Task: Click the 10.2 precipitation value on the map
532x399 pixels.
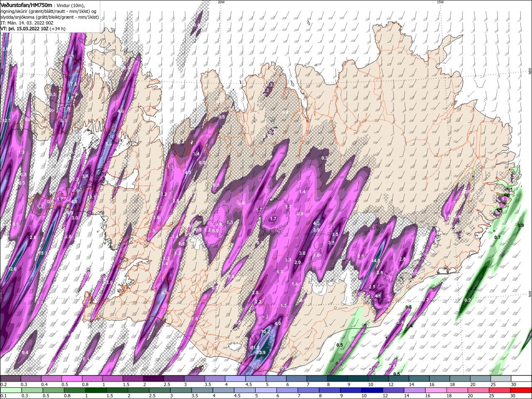Action: pos(266,332)
